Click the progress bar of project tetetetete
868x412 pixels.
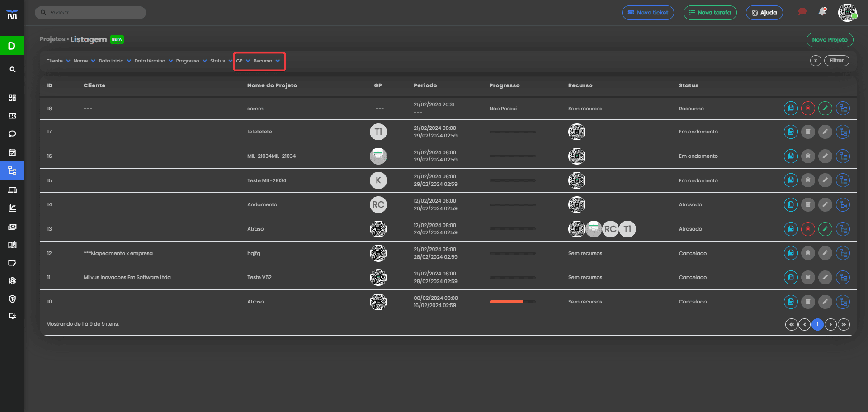[x=512, y=132]
